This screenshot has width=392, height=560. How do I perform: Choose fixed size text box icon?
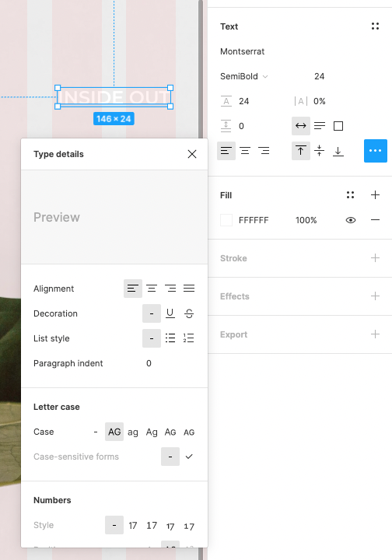[x=338, y=126]
